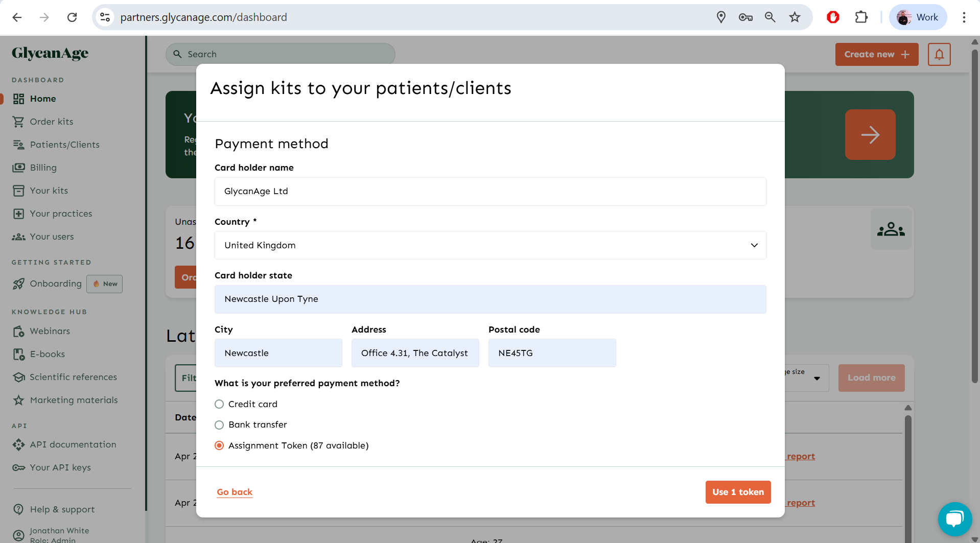This screenshot has width=980, height=543.
Task: Click the patients group icon
Action: tap(891, 229)
